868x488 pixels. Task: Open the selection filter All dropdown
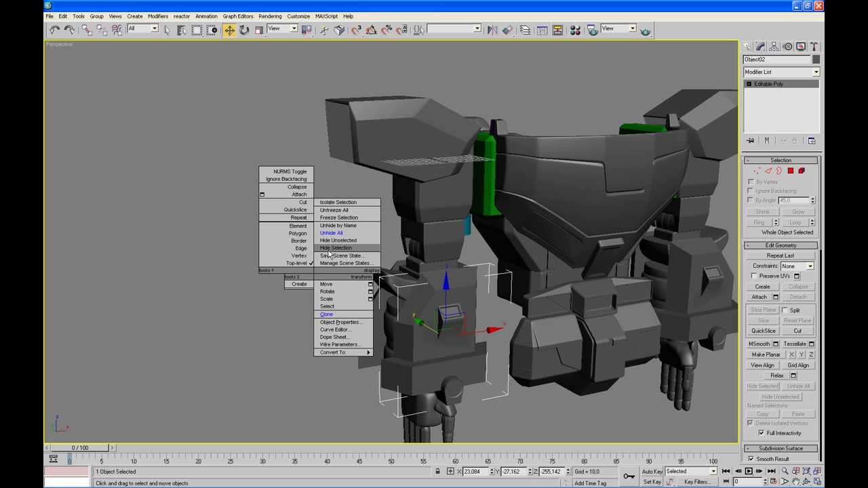(142, 28)
